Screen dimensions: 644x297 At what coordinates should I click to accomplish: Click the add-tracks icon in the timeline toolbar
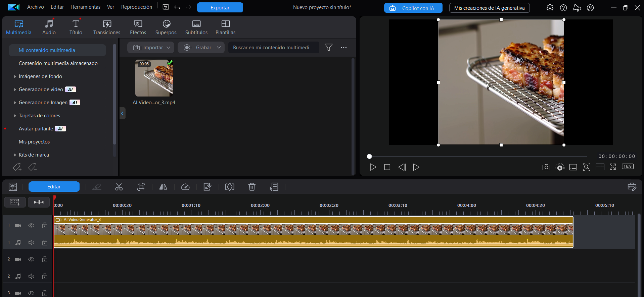click(15, 202)
